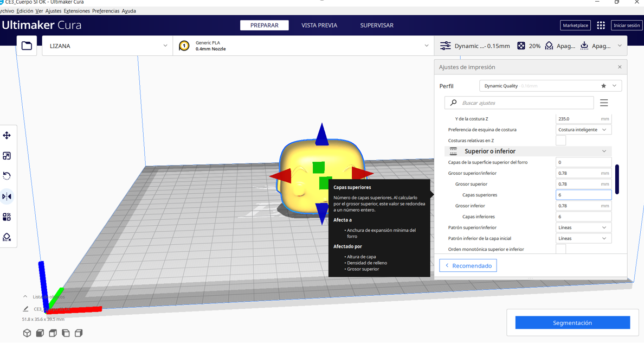Click the support icon in header

click(x=549, y=46)
